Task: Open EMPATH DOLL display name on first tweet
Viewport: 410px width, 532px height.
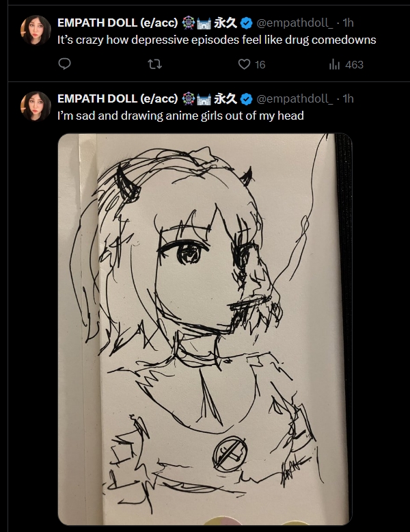Action: pyautogui.click(x=118, y=23)
